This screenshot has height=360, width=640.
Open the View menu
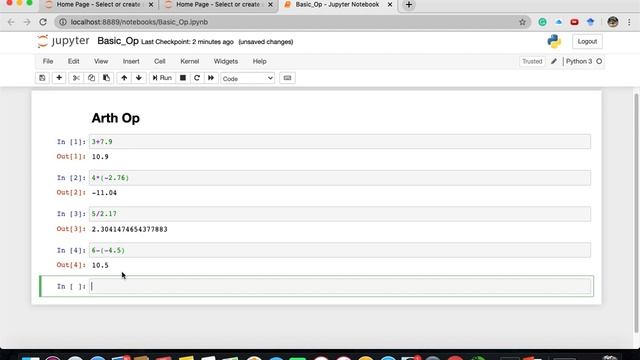click(101, 61)
